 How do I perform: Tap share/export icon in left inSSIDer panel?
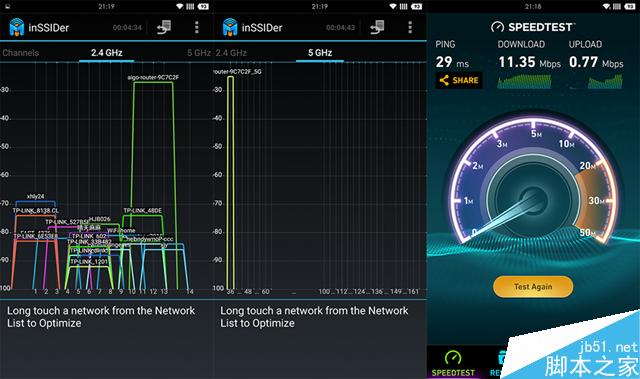(164, 27)
